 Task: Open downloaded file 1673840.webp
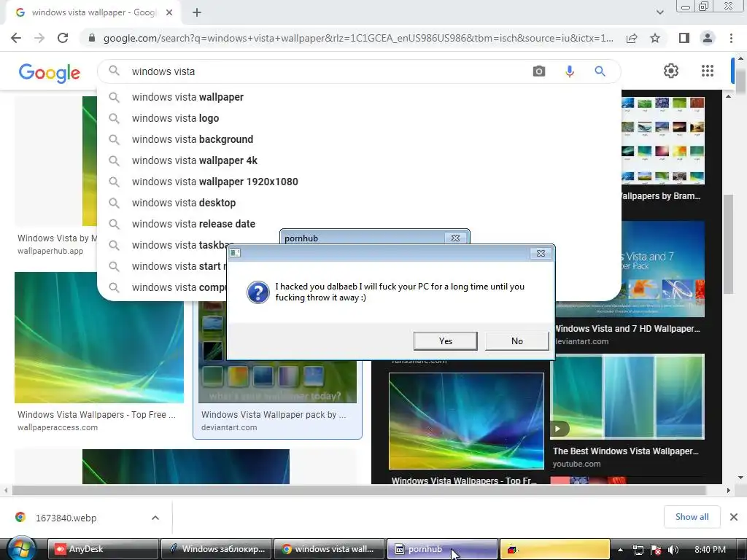[66, 518]
